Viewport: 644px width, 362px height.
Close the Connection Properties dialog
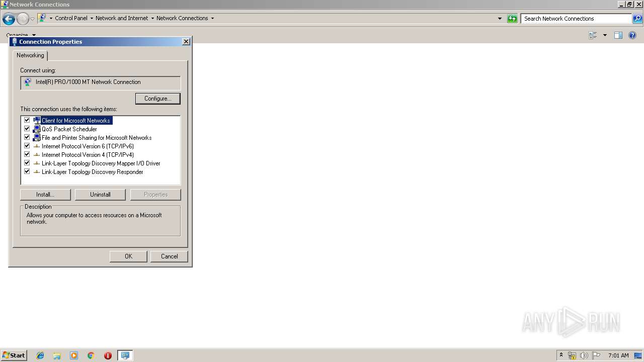point(186,42)
